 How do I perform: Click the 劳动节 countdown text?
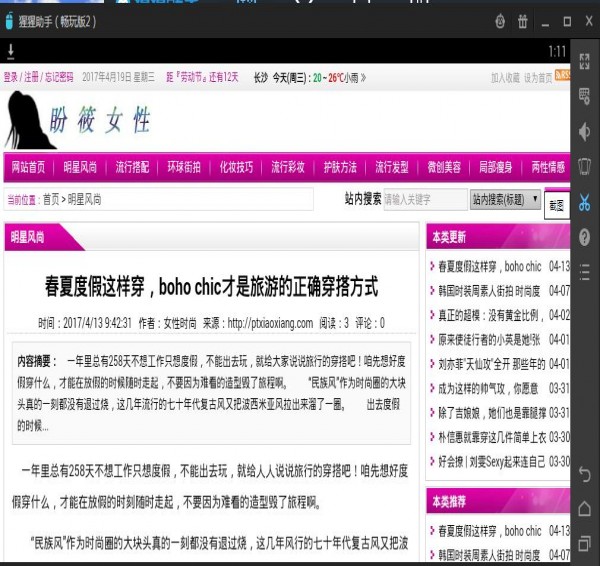[x=202, y=77]
